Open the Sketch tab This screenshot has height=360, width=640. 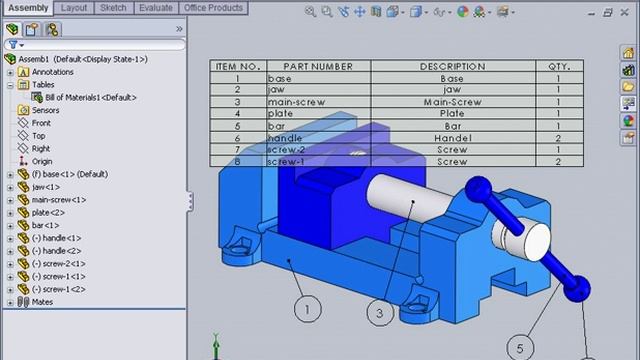[x=113, y=8]
